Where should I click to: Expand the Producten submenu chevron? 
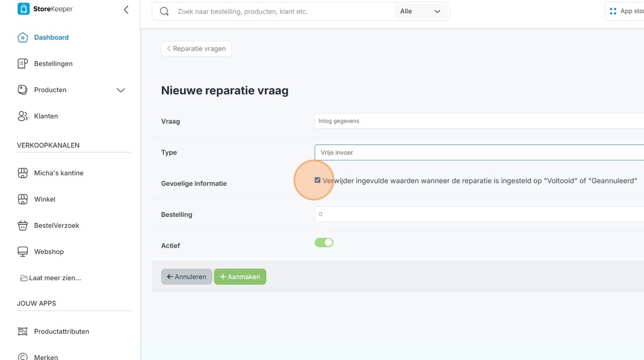(x=121, y=90)
